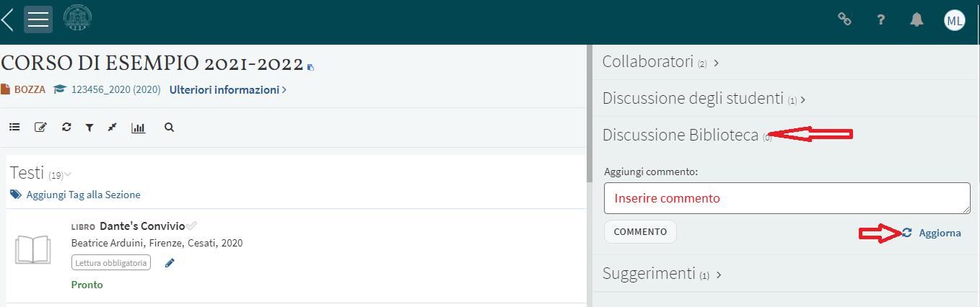Click the institution logo in header
The width and height of the screenshot is (980, 307).
coord(78,18)
